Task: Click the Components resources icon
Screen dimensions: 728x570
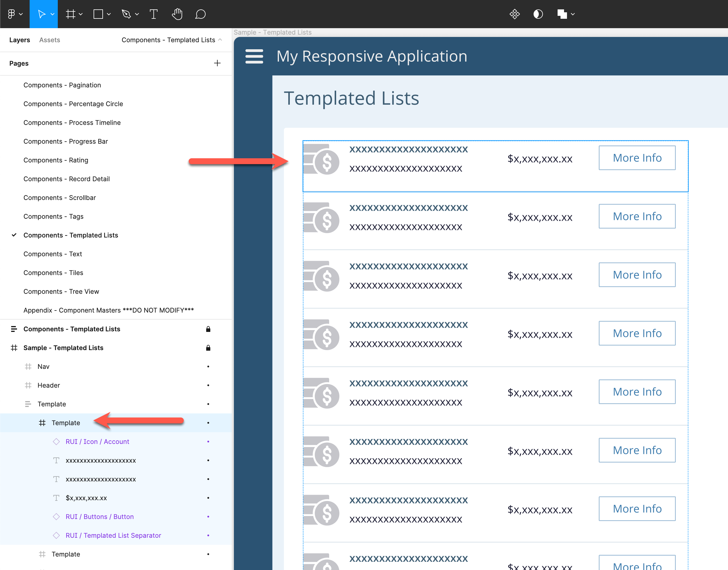Action: [x=514, y=14]
